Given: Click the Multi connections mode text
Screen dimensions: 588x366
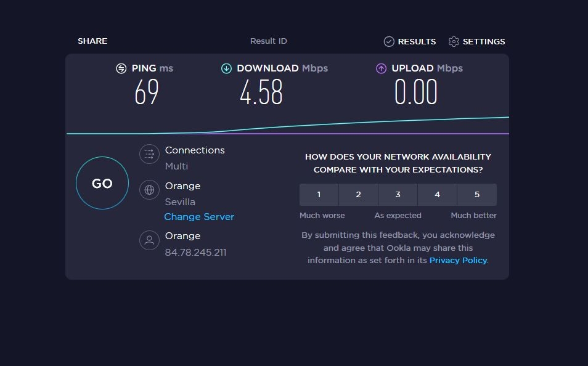Looking at the screenshot, I should (177, 166).
